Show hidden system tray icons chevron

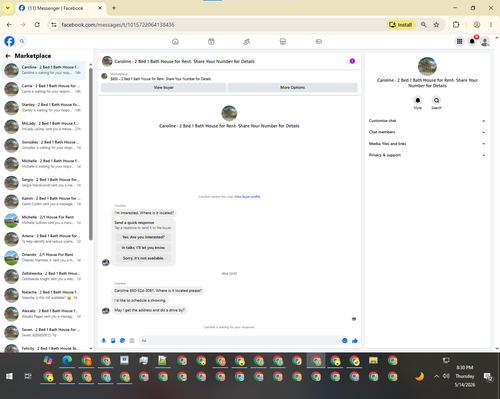[x=436, y=376]
